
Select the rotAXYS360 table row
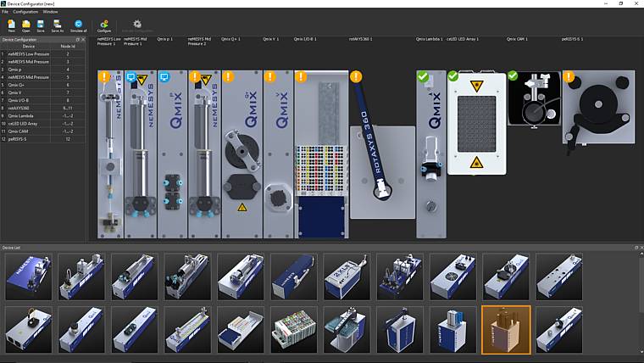pyautogui.click(x=42, y=108)
